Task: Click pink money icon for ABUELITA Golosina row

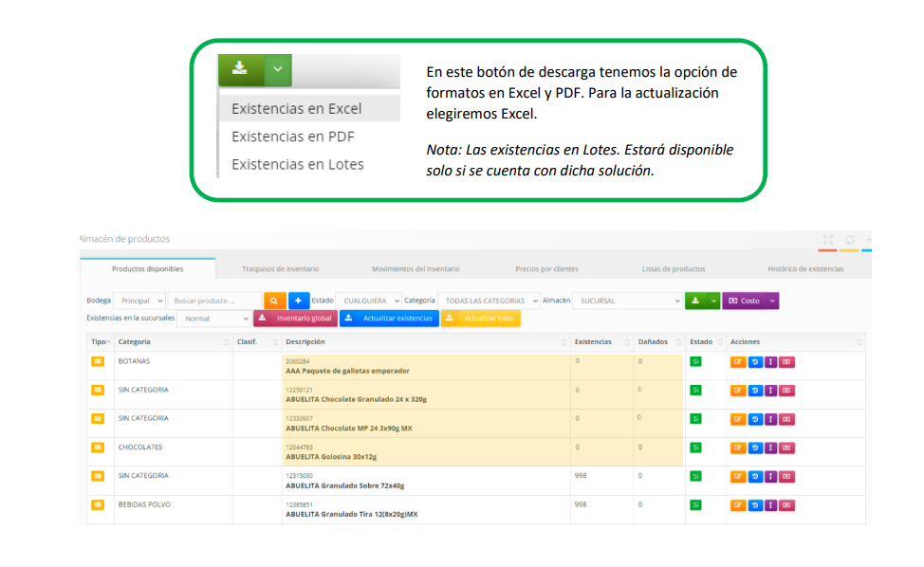Action: (x=786, y=448)
